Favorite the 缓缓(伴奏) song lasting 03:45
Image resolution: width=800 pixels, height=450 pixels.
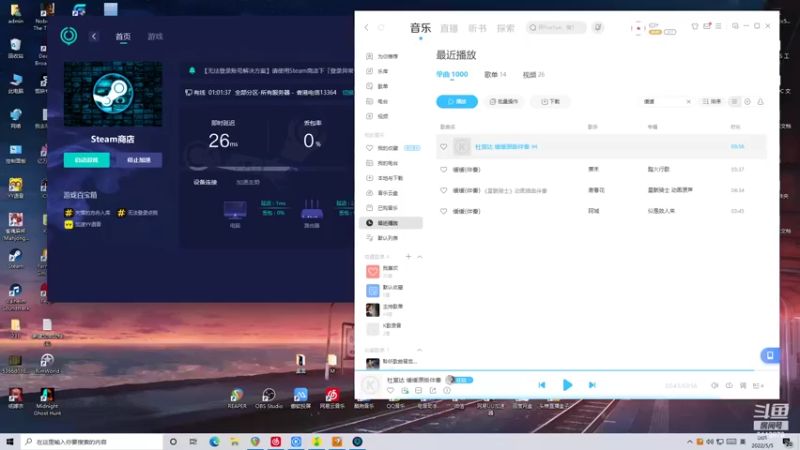(x=443, y=211)
